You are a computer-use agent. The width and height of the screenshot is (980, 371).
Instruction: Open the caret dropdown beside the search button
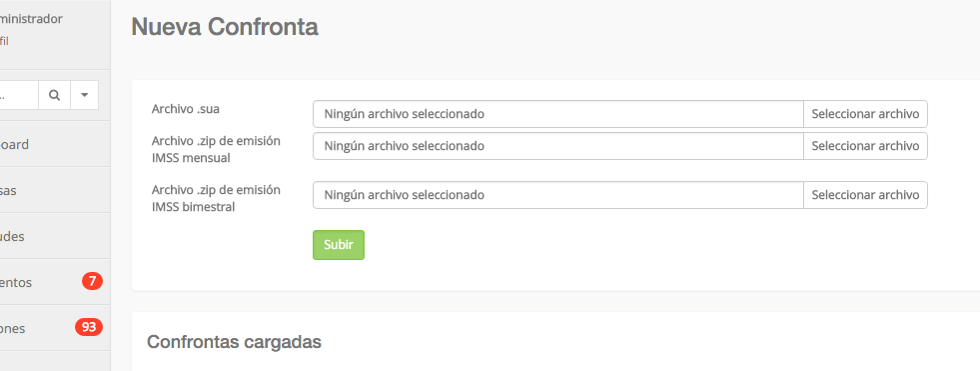pyautogui.click(x=84, y=95)
